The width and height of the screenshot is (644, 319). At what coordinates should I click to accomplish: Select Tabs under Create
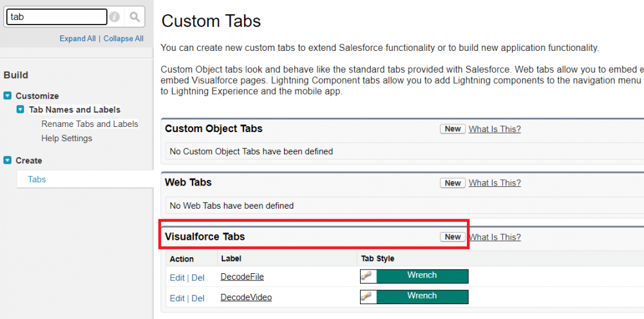[37, 179]
